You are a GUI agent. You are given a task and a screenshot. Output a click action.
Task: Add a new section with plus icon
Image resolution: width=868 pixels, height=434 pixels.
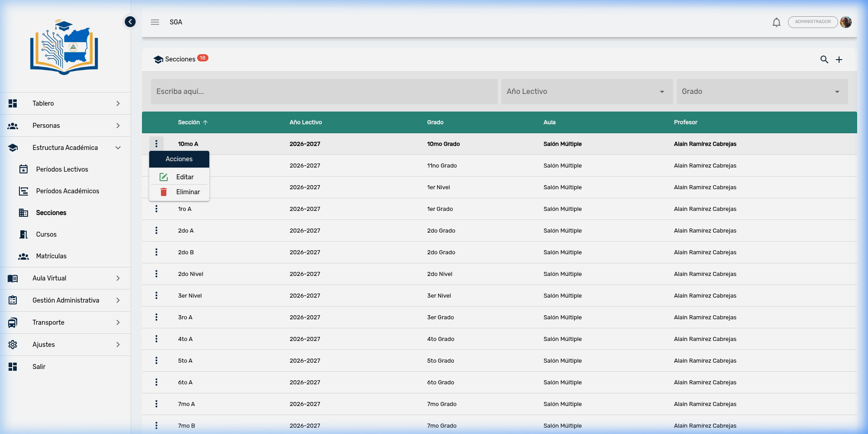coord(839,60)
